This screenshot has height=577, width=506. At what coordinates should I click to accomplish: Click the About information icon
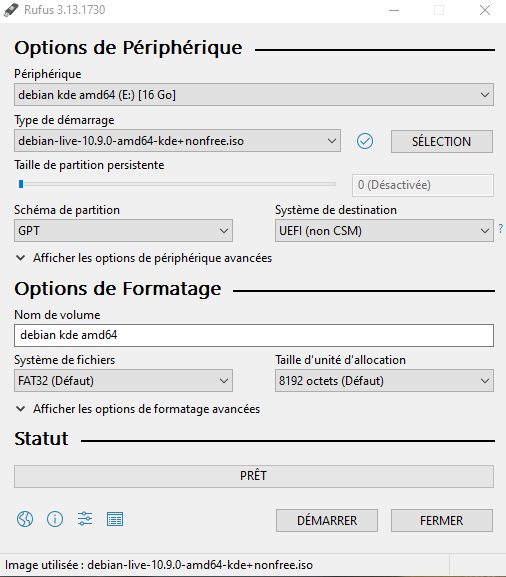tap(55, 519)
